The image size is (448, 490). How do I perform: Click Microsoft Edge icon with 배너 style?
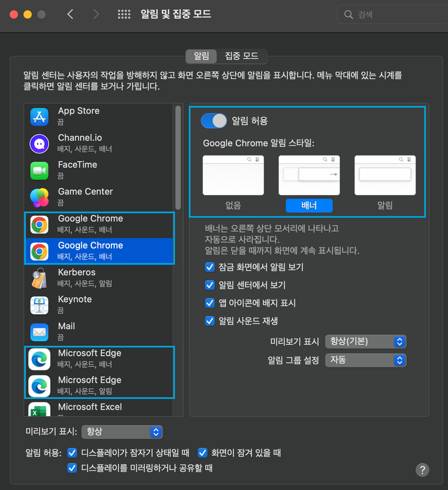coord(39,359)
